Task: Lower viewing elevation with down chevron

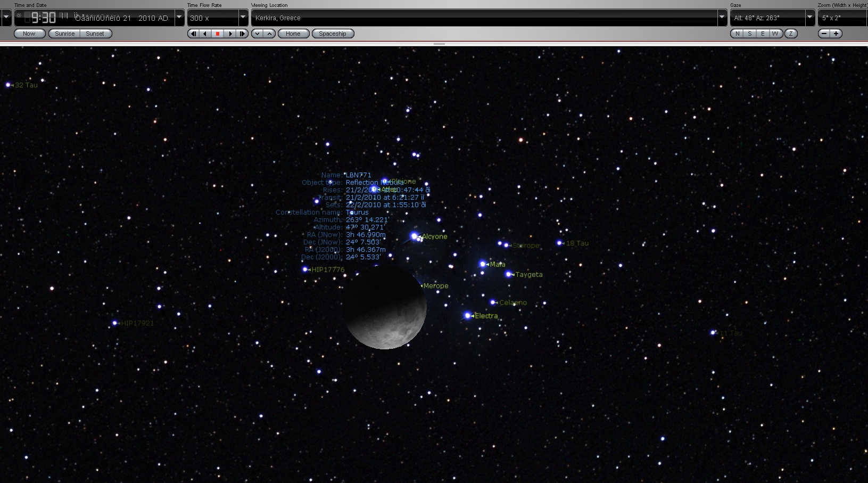Action: [257, 34]
